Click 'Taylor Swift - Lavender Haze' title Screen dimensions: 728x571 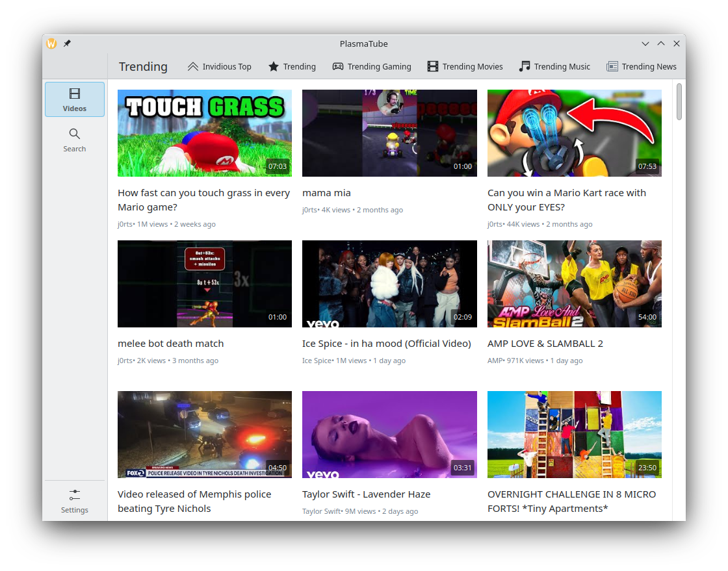click(x=367, y=494)
